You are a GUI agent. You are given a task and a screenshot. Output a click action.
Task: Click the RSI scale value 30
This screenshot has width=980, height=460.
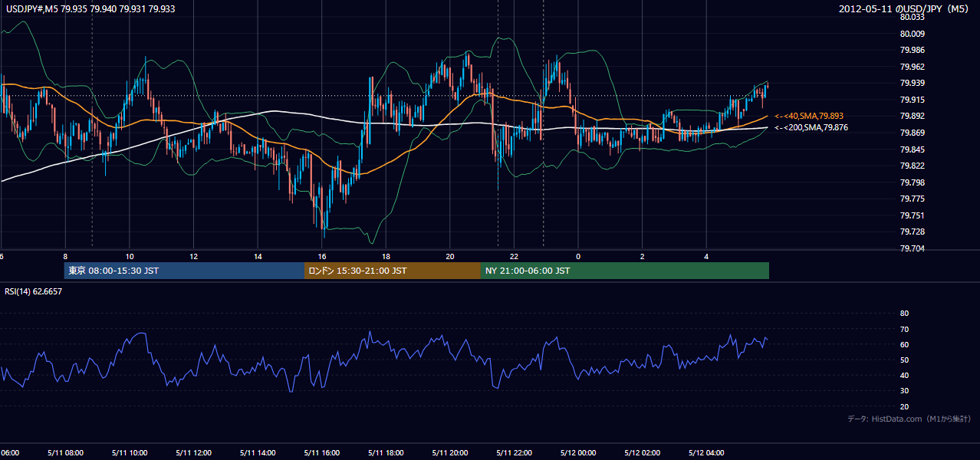pos(904,391)
